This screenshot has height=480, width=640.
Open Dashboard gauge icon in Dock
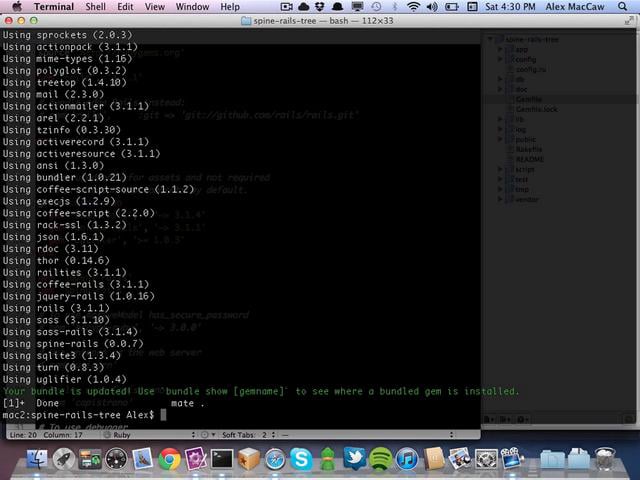tap(116, 459)
